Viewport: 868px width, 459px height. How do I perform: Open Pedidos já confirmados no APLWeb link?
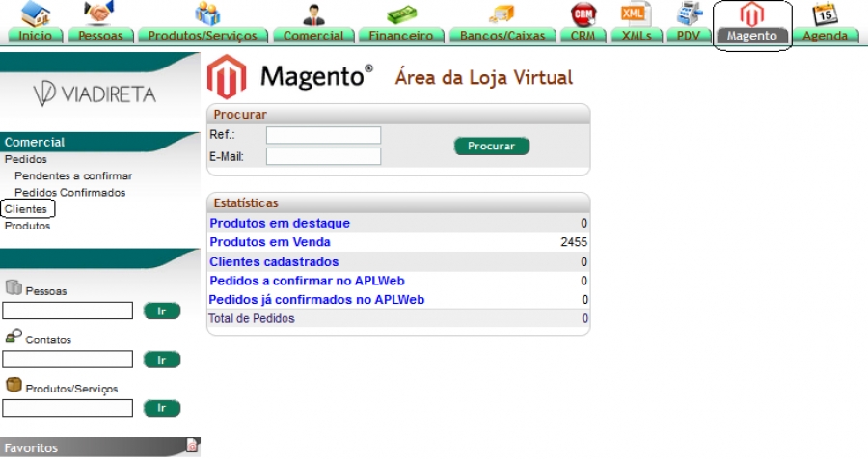[x=316, y=300]
